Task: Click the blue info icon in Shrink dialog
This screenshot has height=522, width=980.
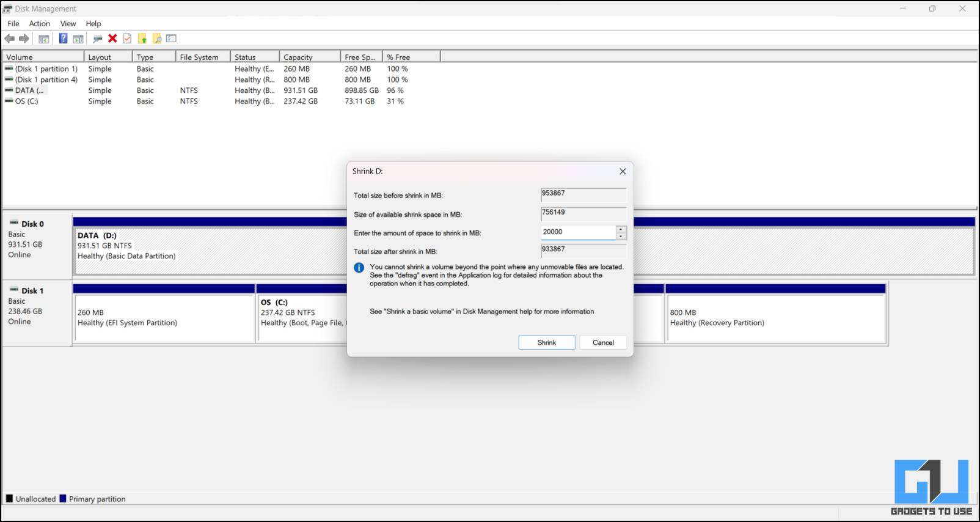Action: click(x=359, y=268)
